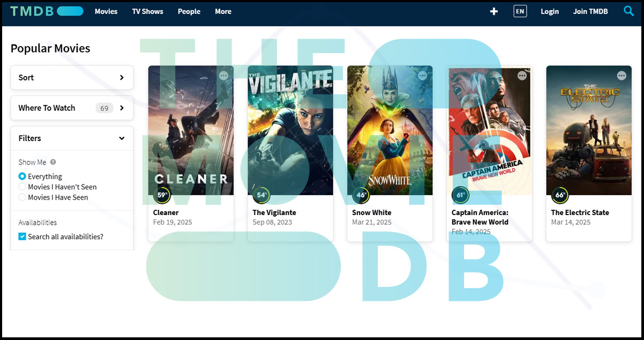Click the EN language button
This screenshot has height=340, width=644.
520,11
